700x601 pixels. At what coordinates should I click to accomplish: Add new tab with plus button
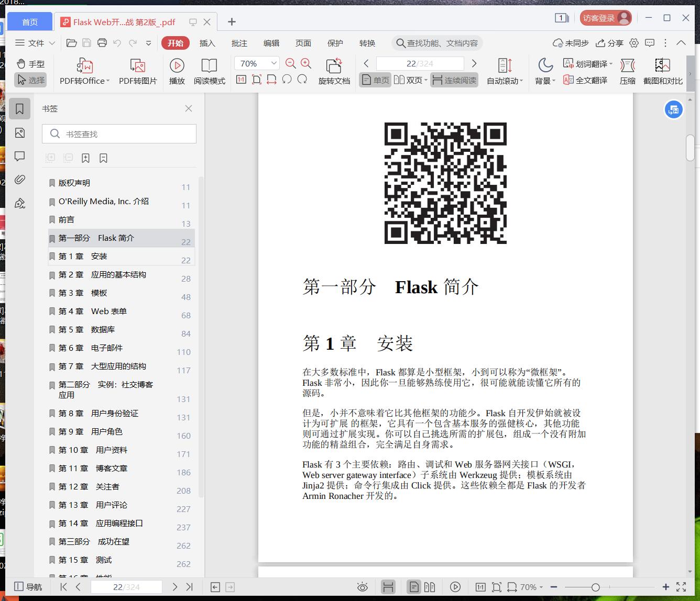(232, 21)
